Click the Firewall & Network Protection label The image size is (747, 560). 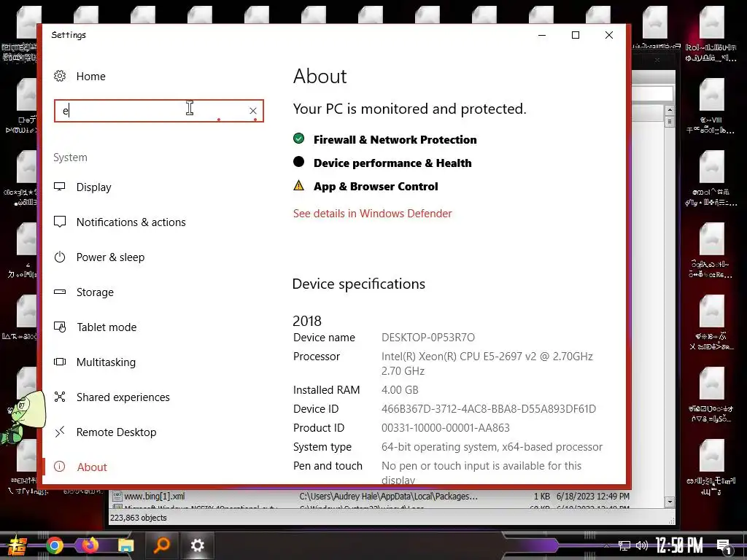pos(395,139)
